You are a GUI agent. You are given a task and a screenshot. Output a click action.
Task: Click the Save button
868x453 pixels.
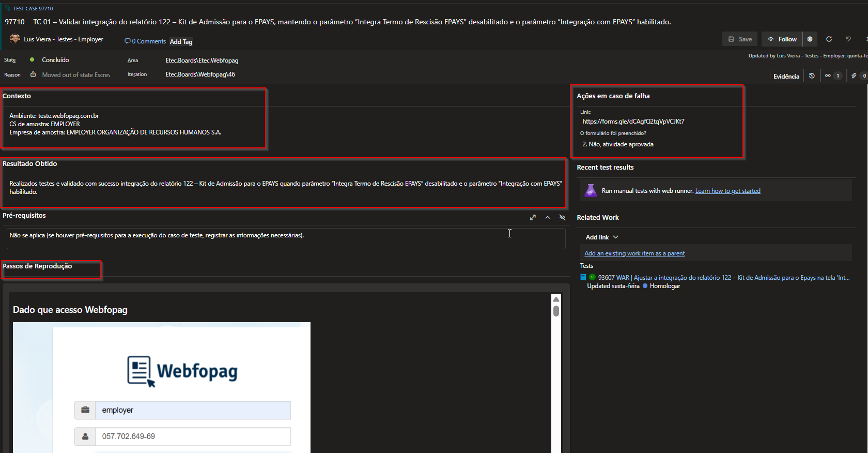740,39
